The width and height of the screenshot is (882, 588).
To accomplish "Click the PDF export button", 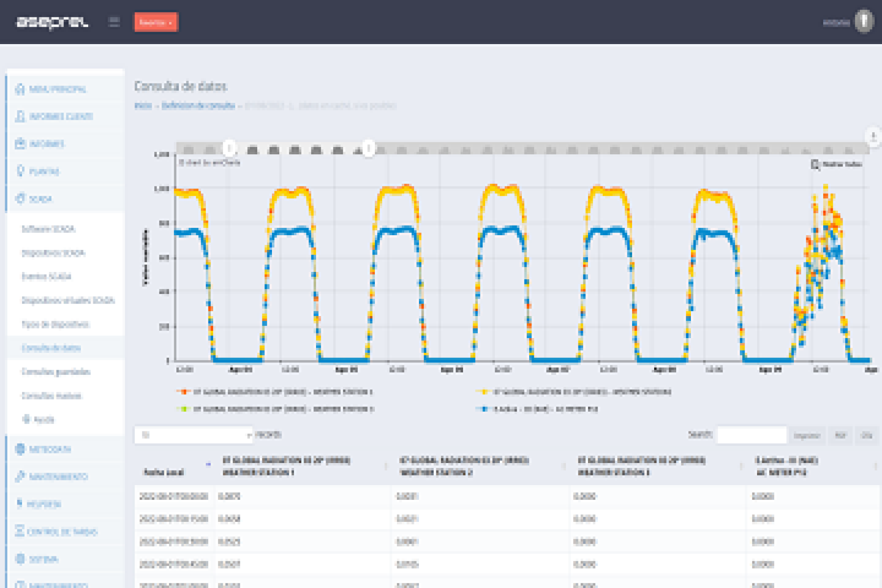I will 840,435.
